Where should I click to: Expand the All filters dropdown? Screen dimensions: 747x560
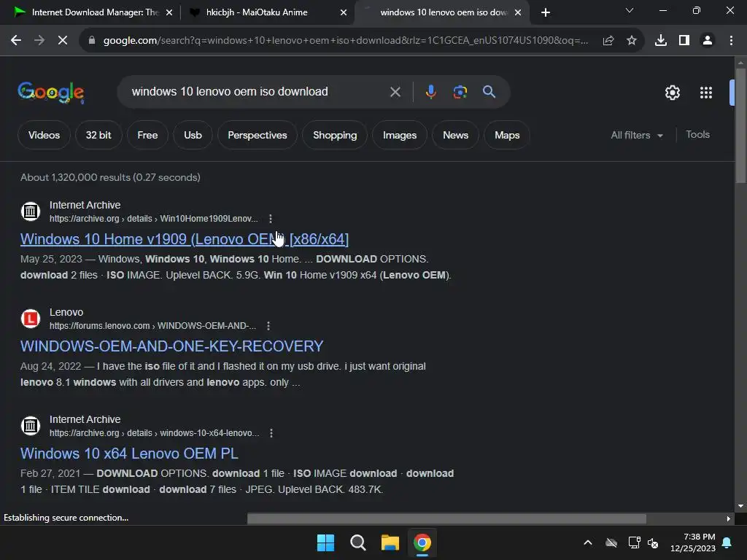coord(636,135)
